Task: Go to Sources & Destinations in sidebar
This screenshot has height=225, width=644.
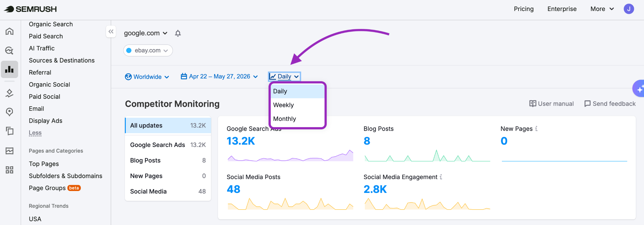Action: tap(62, 60)
